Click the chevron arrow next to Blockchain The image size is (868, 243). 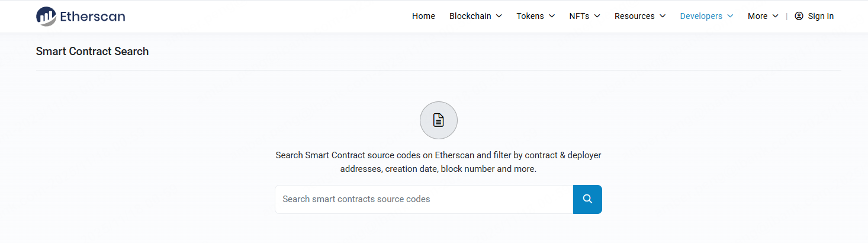(x=499, y=16)
